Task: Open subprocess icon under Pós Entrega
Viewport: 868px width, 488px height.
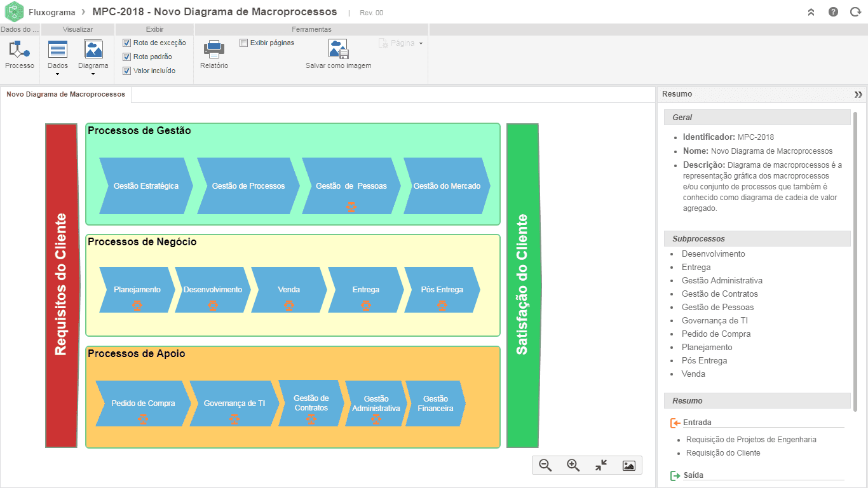Action: coord(442,306)
